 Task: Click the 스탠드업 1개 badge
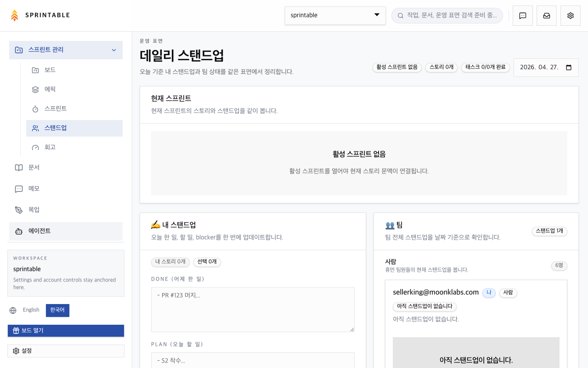[x=549, y=231]
